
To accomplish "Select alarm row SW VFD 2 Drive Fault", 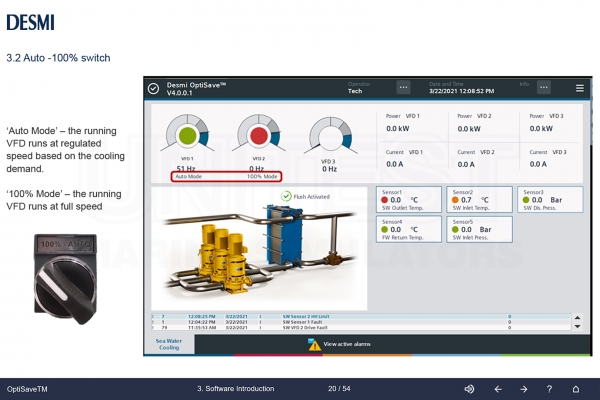I will (361, 328).
